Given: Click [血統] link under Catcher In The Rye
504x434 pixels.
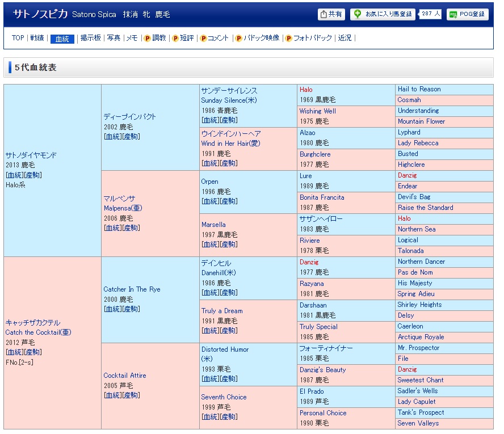Looking at the screenshot, I should [113, 309].
